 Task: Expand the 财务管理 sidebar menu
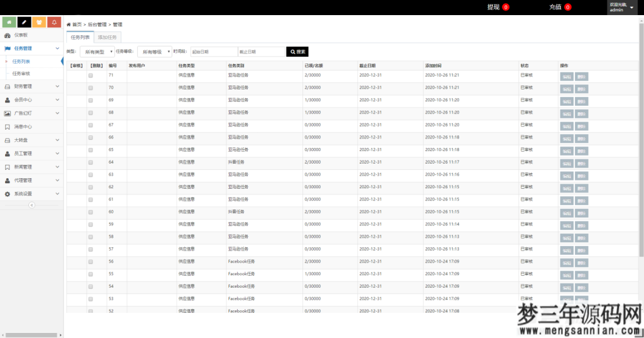pos(31,86)
